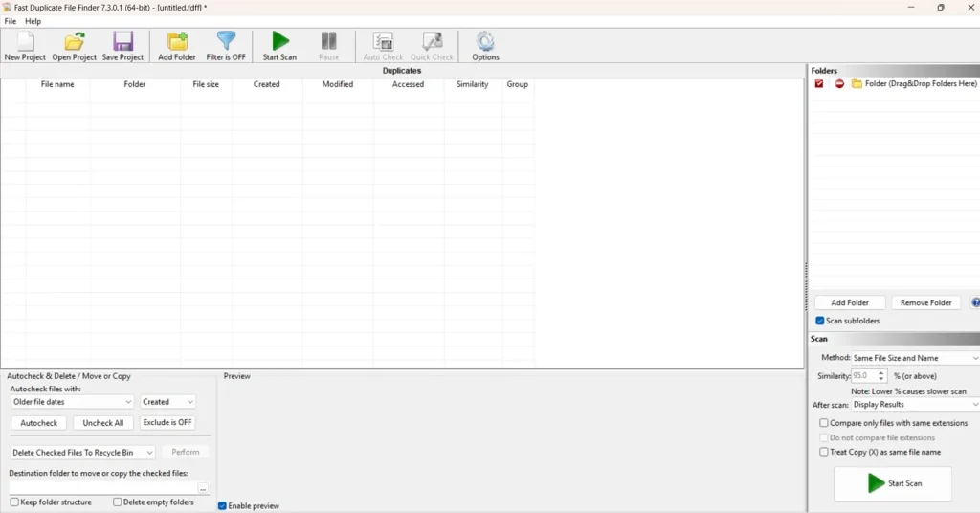980x513 pixels.
Task: Click the panel splitter handle beside Folders
Action: click(806, 285)
